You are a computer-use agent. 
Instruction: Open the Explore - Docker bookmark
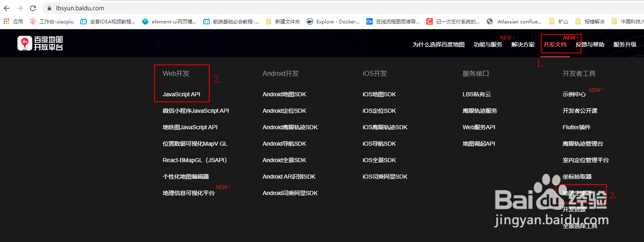coord(333,21)
